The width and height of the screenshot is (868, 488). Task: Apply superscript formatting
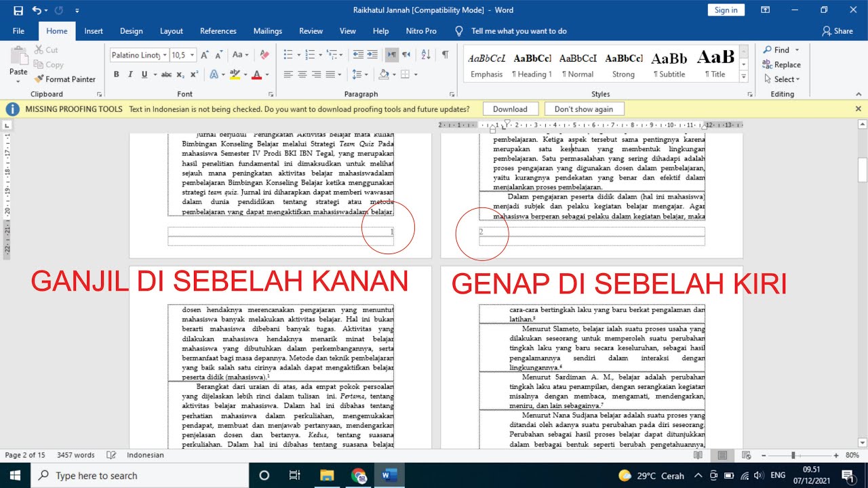click(x=194, y=75)
